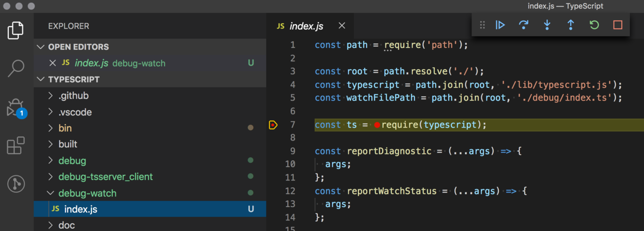Select the index.js editor tab
Image resolution: width=644 pixels, height=231 pixels.
point(306,26)
